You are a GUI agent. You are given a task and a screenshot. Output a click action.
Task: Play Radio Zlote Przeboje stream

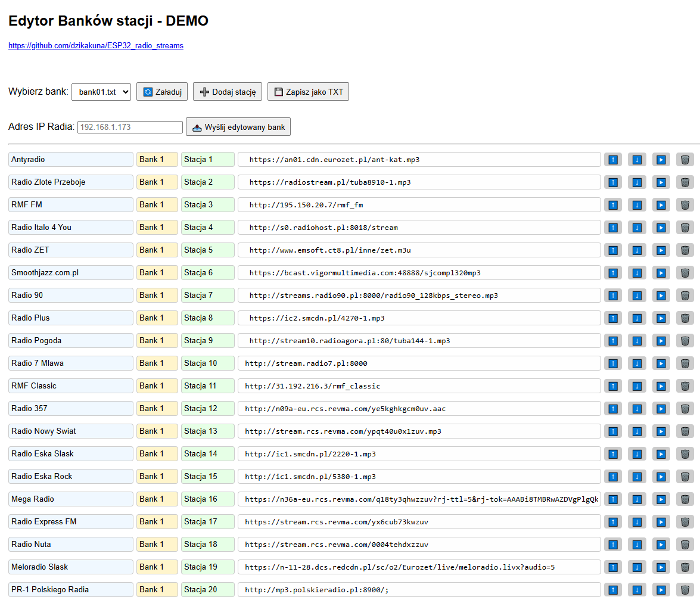tap(661, 182)
